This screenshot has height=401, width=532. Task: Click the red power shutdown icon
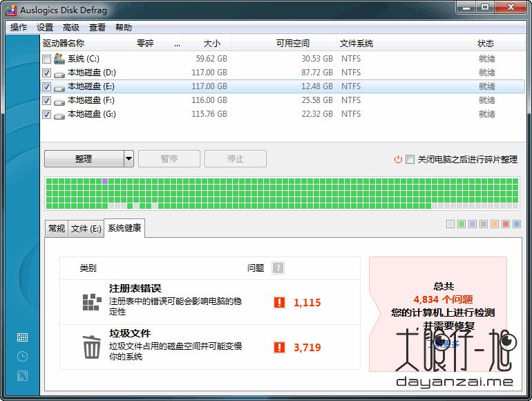[398, 159]
